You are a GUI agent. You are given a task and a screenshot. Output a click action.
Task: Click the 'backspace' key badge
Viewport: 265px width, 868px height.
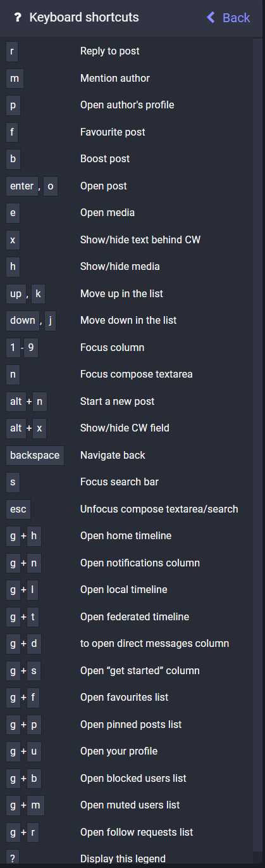tap(35, 455)
